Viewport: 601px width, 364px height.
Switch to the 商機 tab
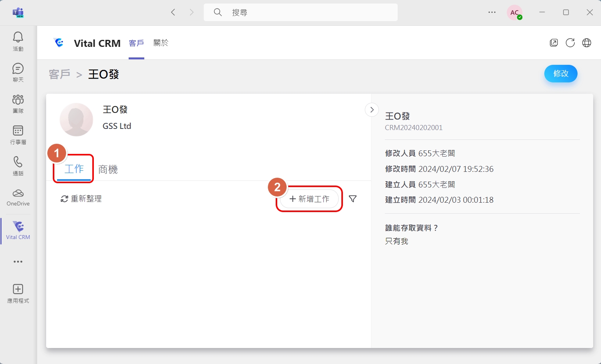[108, 170]
